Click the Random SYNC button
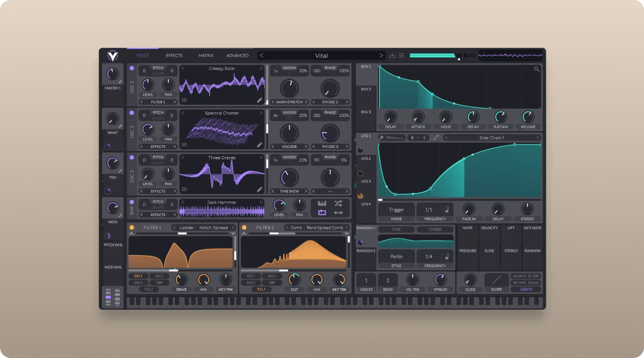 tap(397, 229)
